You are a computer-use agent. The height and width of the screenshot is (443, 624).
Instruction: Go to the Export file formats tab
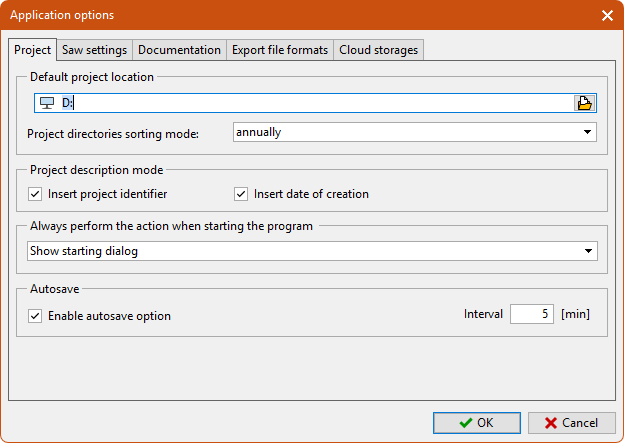coord(280,50)
